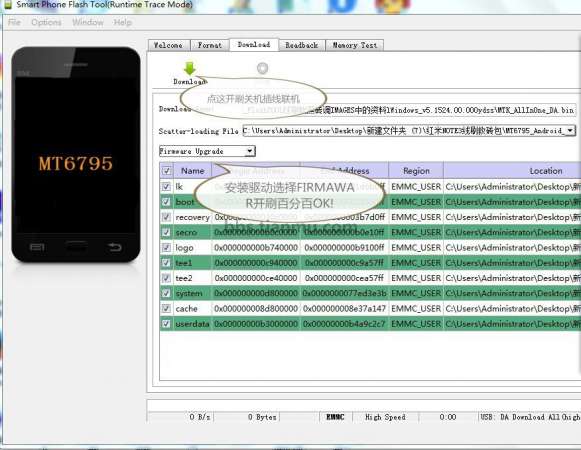The width and height of the screenshot is (581, 450).
Task: Open the Window menu
Action: click(x=88, y=22)
